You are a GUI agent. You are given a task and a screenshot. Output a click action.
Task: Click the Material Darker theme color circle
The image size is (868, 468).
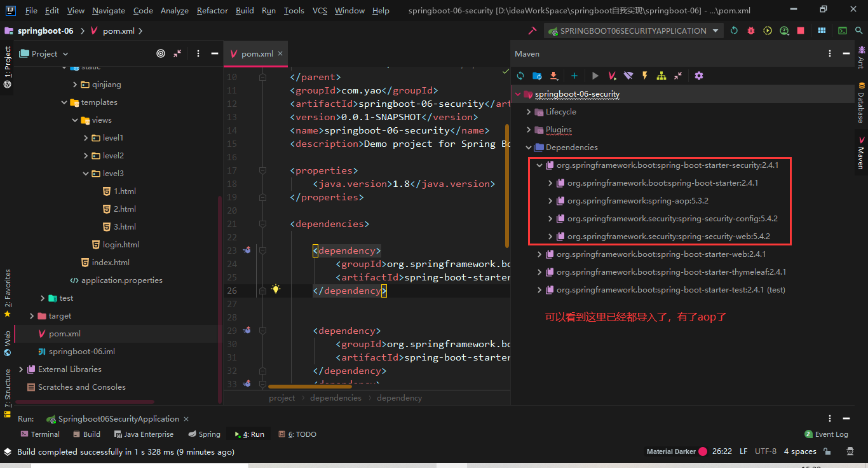click(x=703, y=451)
